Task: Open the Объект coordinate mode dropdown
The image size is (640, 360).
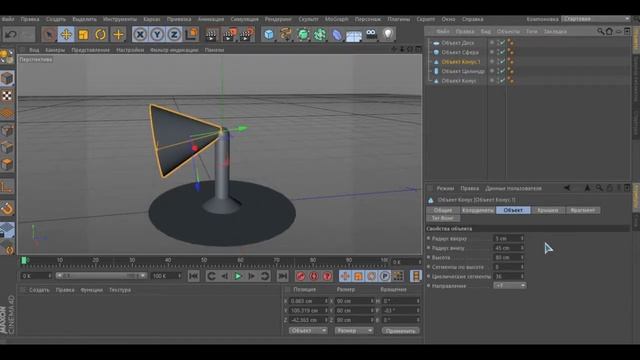Action: click(x=308, y=331)
